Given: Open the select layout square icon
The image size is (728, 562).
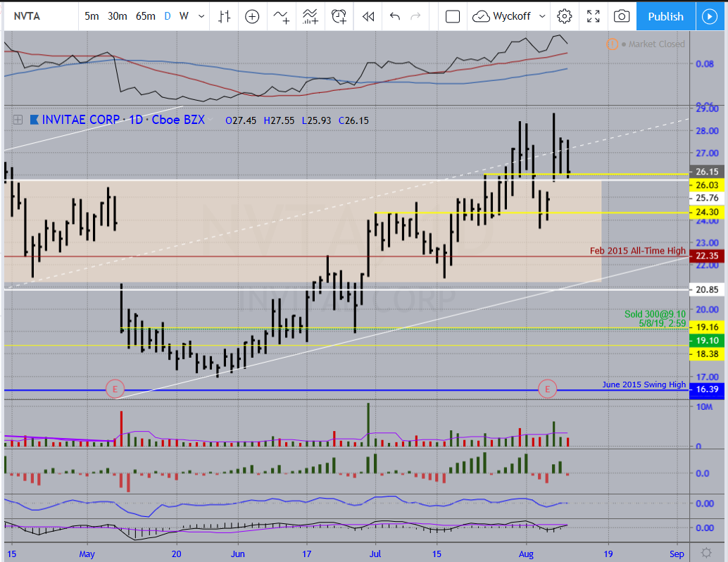Looking at the screenshot, I should pyautogui.click(x=453, y=16).
